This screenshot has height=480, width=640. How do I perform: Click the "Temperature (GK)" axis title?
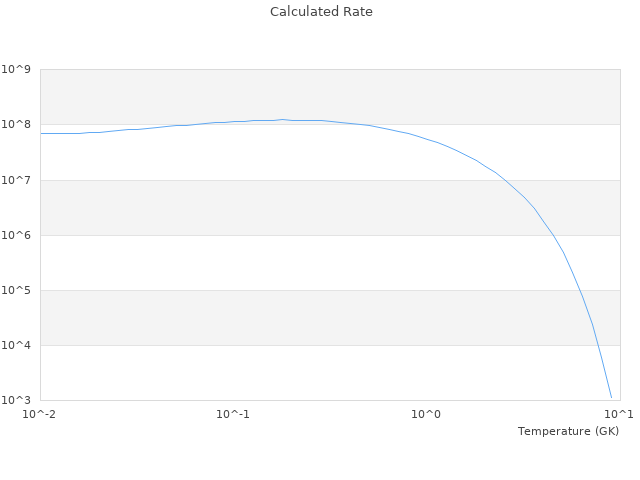point(568,431)
